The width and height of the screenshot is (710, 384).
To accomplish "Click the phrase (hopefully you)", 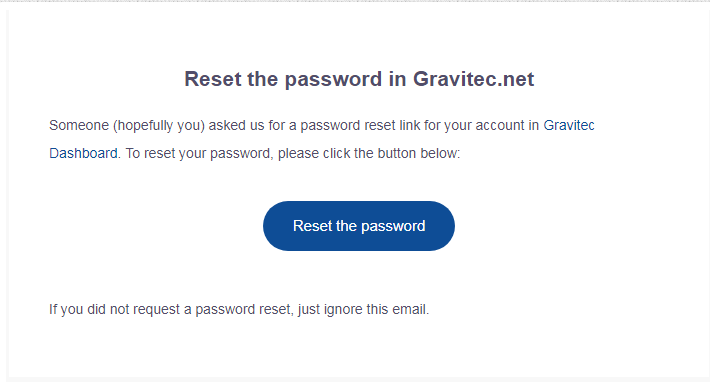I will click(x=159, y=125).
